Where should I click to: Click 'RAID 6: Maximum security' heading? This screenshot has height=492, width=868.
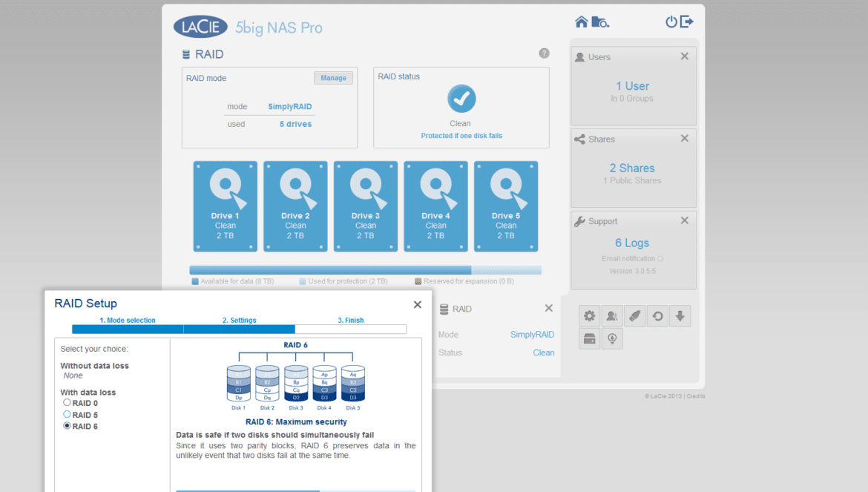pos(296,422)
